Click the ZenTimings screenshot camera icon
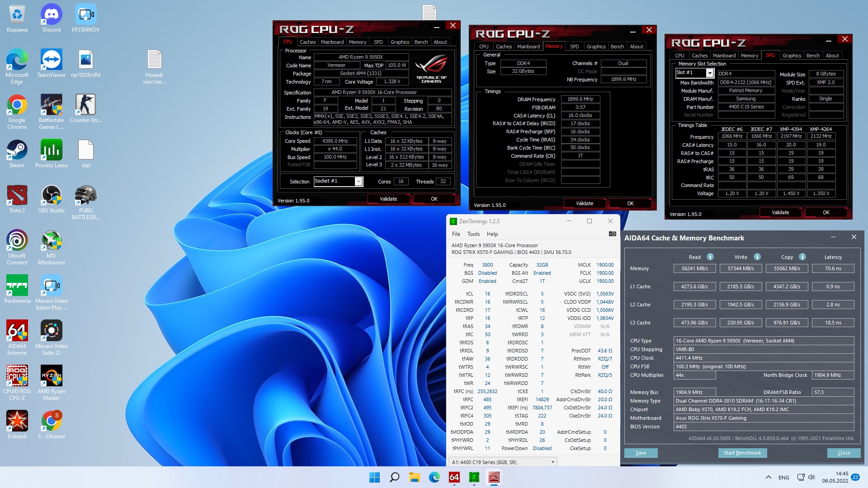868x488 pixels. (612, 234)
